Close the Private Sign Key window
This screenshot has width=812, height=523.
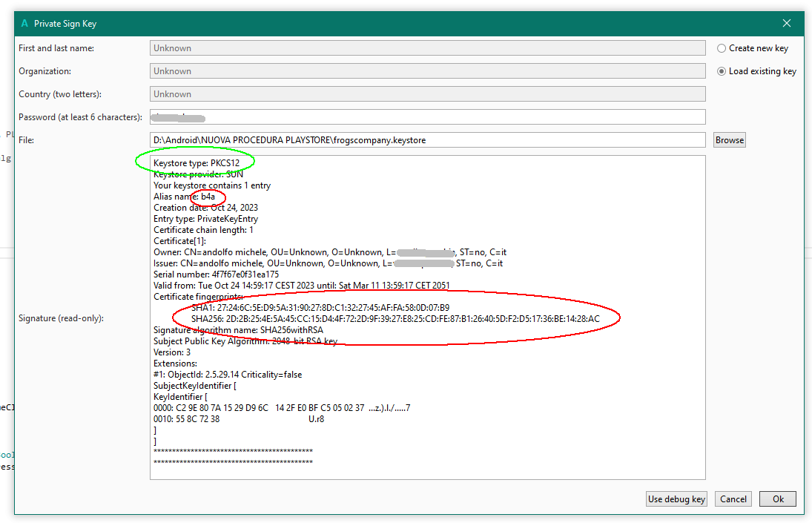[787, 23]
